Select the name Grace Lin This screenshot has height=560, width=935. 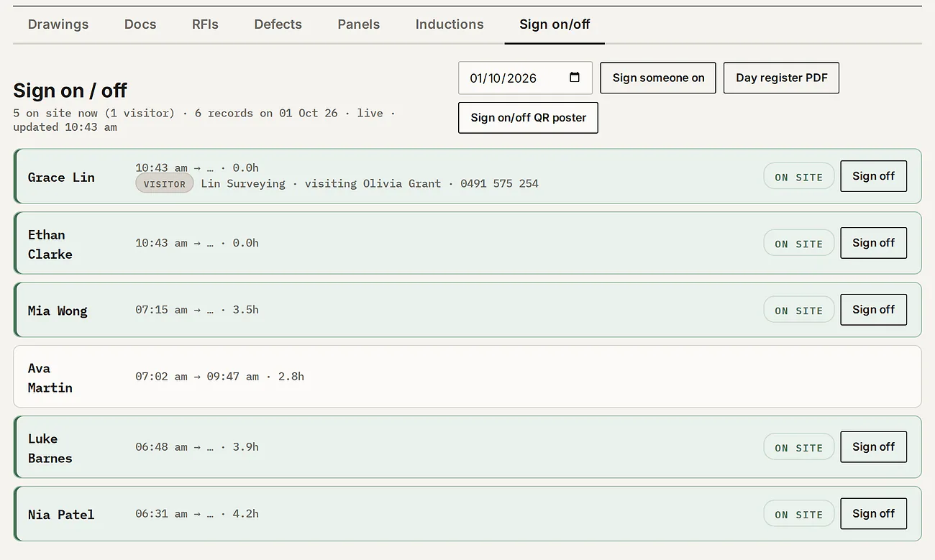point(61,177)
